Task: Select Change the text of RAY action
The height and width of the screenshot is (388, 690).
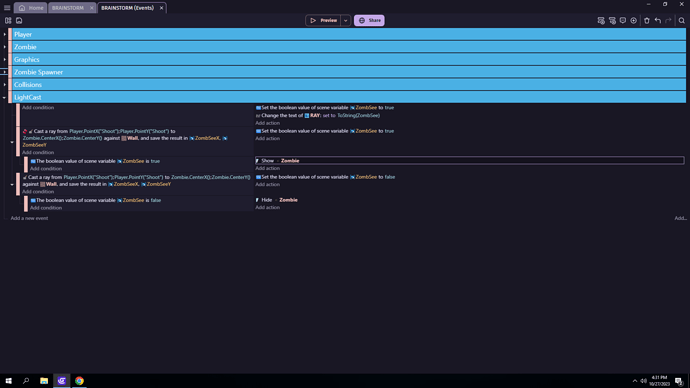Action: [318, 116]
